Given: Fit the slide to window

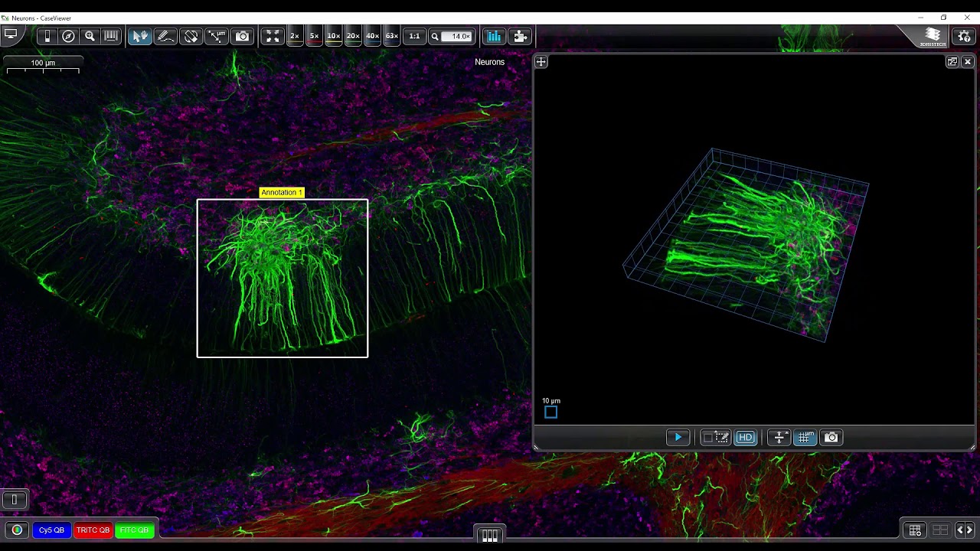Looking at the screenshot, I should (273, 36).
